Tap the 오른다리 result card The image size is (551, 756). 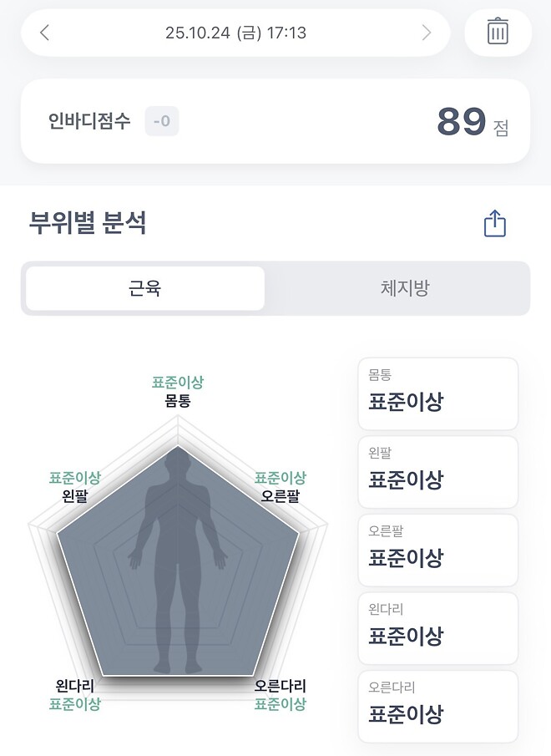tap(437, 707)
